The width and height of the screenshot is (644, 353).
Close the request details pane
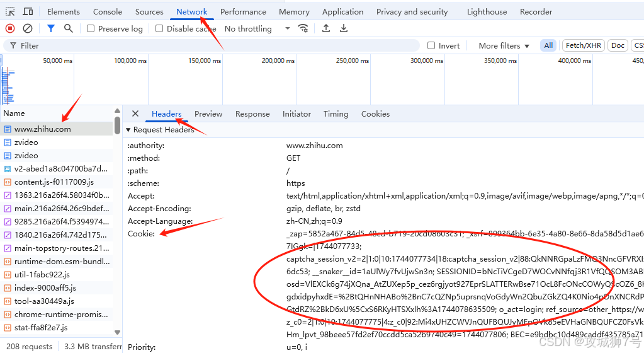coord(135,113)
